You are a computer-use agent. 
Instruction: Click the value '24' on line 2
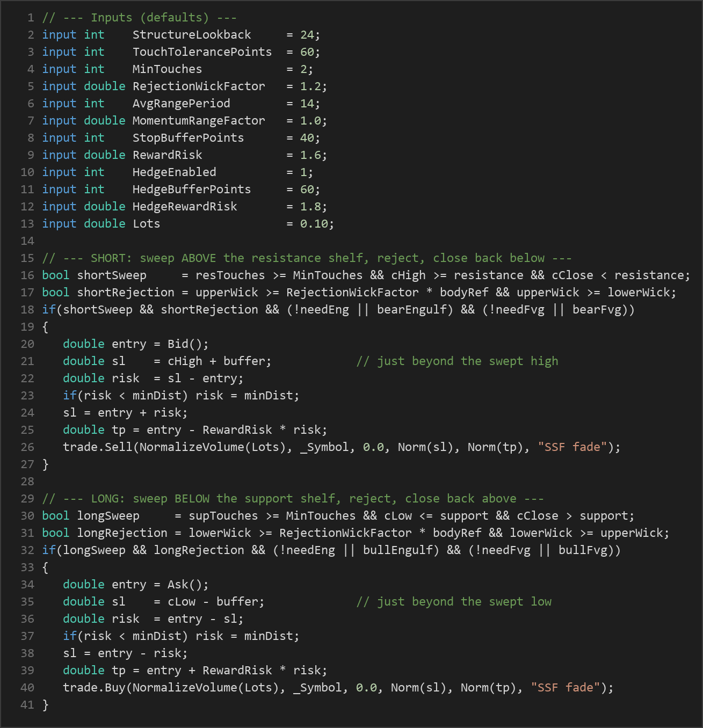coord(307,35)
